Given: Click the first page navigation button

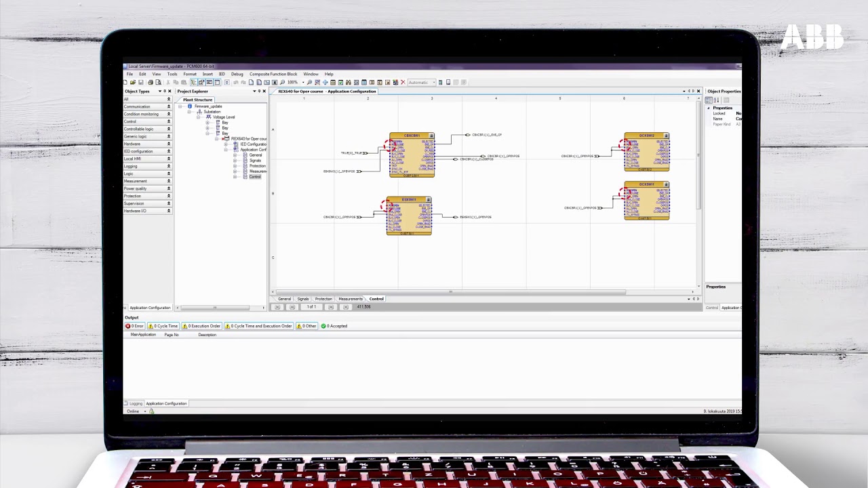Looking at the screenshot, I should (x=277, y=307).
